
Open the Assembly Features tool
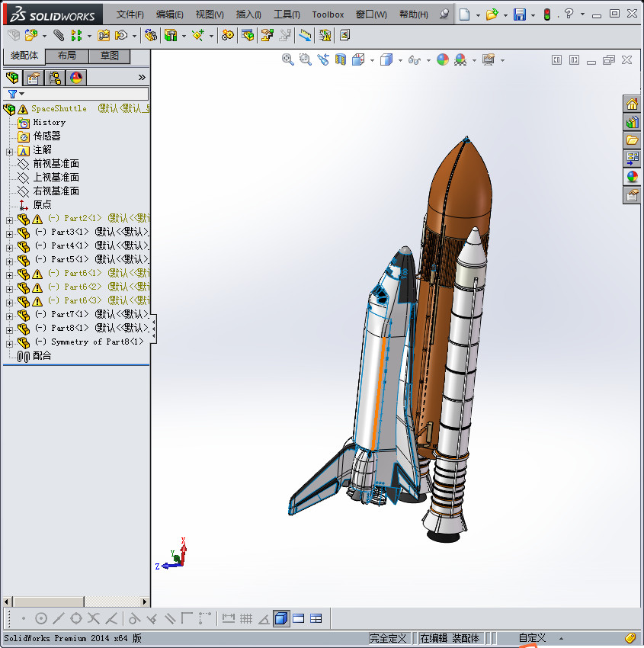[171, 36]
